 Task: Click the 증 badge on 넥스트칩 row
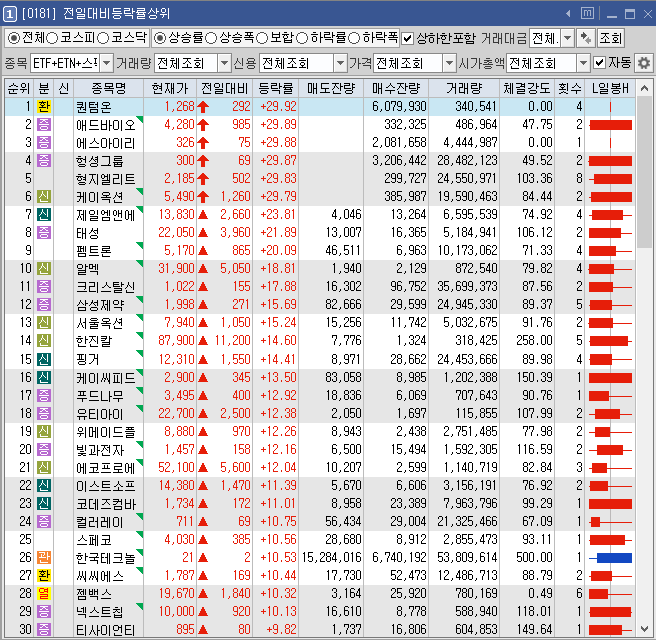click(44, 612)
